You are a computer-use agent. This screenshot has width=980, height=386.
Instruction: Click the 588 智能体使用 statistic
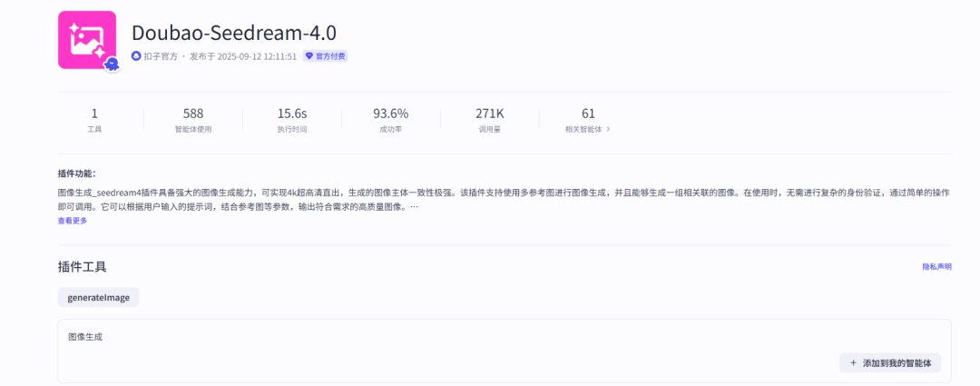click(193, 121)
